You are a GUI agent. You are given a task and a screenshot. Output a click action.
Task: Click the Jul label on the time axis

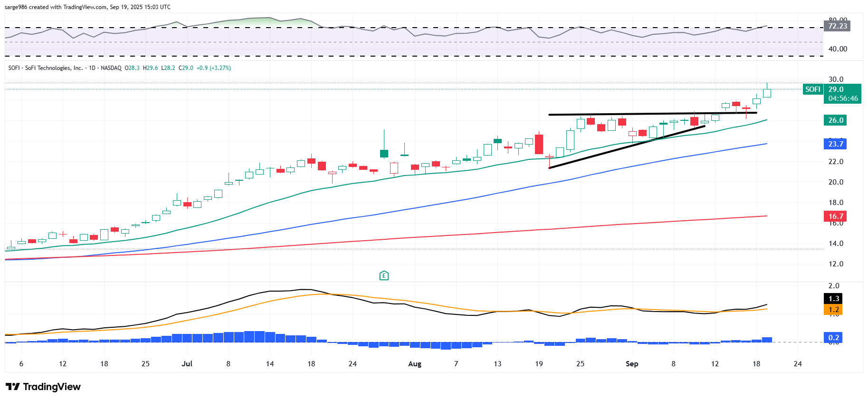click(x=187, y=364)
